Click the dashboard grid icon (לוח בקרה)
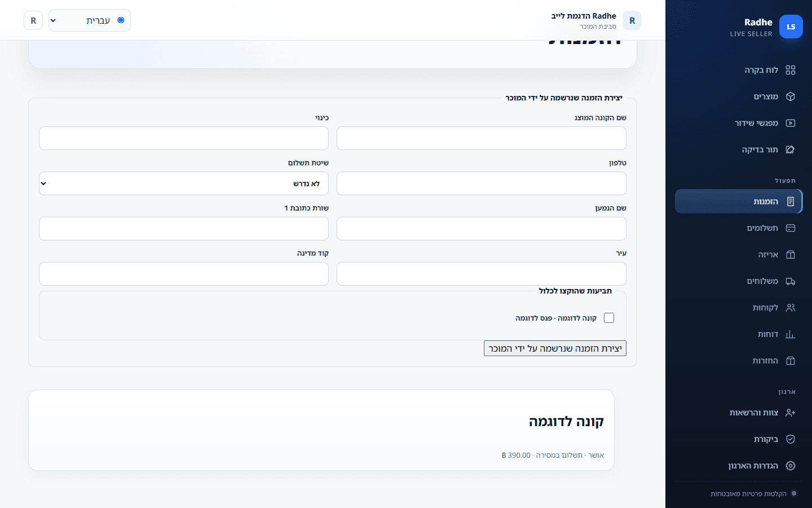The width and height of the screenshot is (812, 508). 791,70
